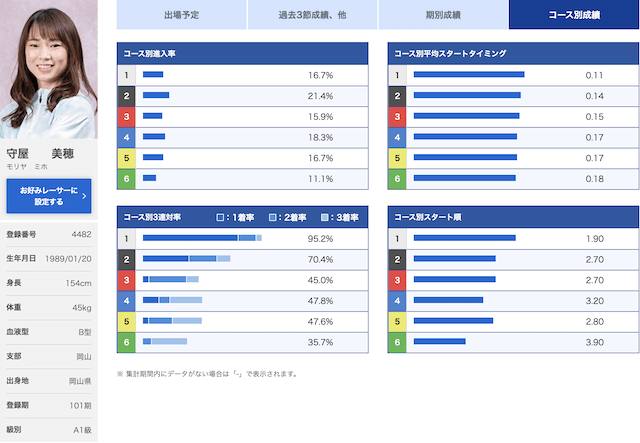
Task: Click course 1 badge in コース別進入率
Action: 126,75
